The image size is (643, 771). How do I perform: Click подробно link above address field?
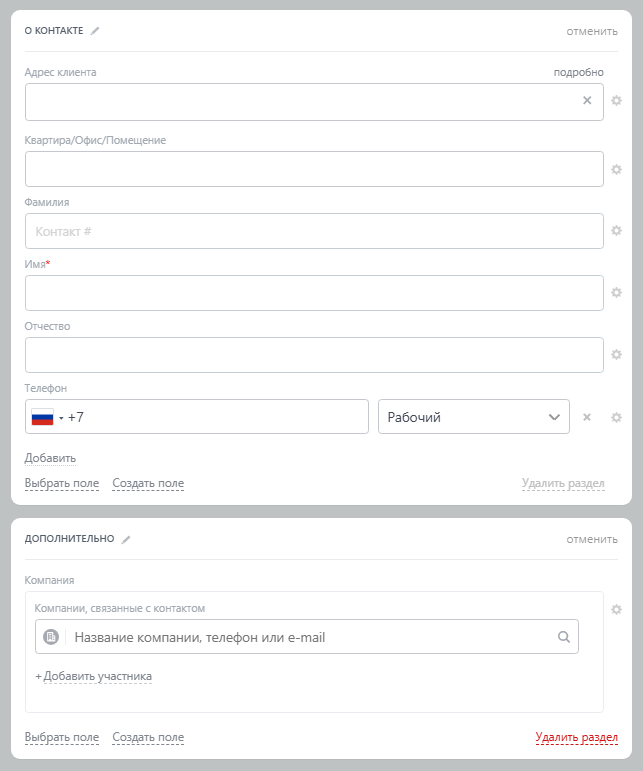tap(579, 72)
